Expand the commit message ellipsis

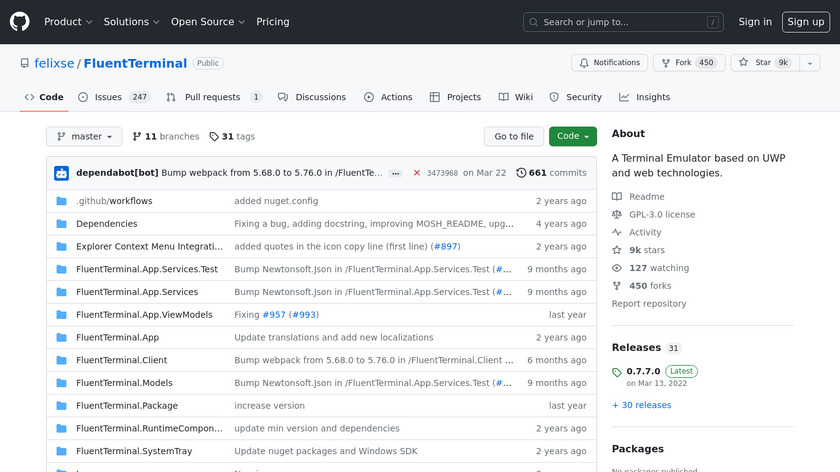pos(395,174)
